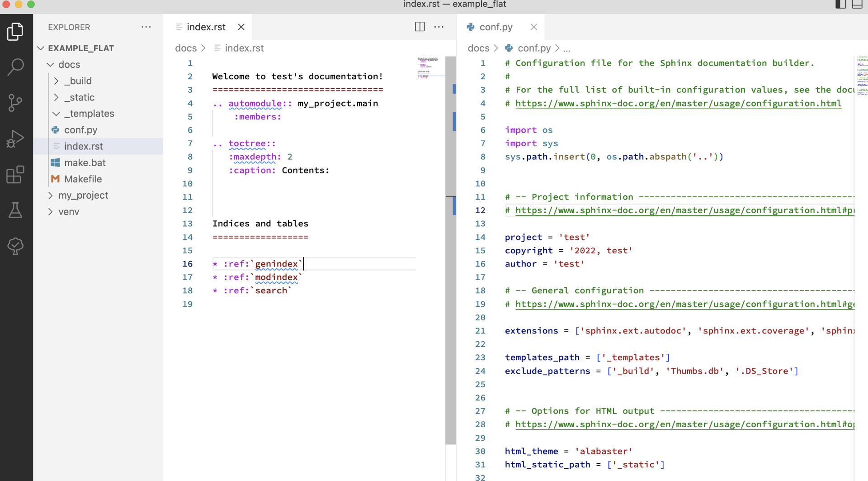Open the HTML output options link on line 28
Image resolution: width=868 pixels, height=481 pixels.
click(685, 424)
